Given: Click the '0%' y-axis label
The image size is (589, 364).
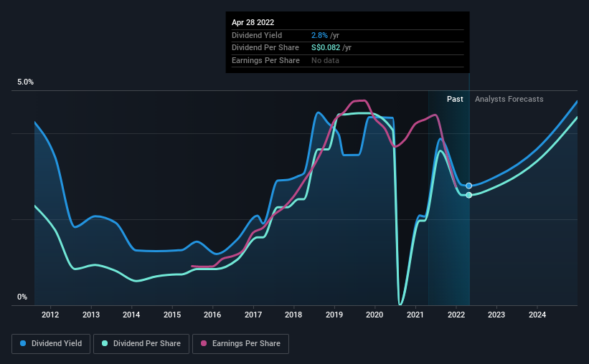Looking at the screenshot, I should tap(22, 297).
